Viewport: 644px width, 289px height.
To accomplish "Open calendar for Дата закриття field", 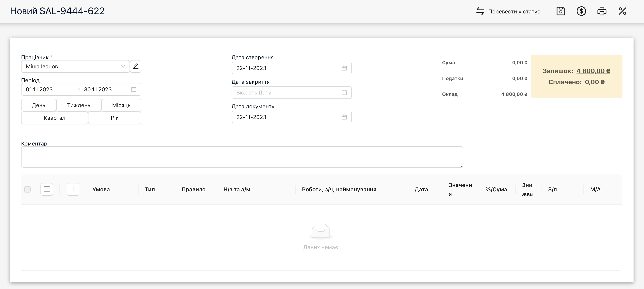I will 344,93.
